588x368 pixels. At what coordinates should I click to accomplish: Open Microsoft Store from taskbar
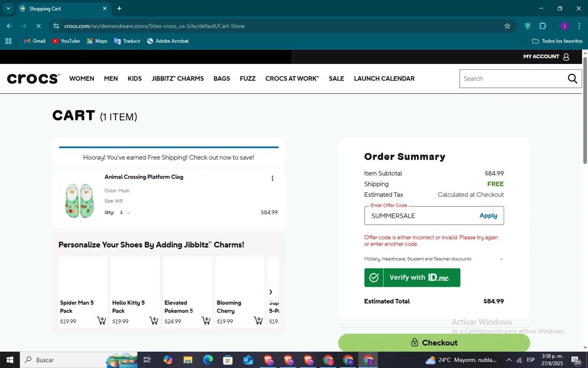(x=228, y=360)
